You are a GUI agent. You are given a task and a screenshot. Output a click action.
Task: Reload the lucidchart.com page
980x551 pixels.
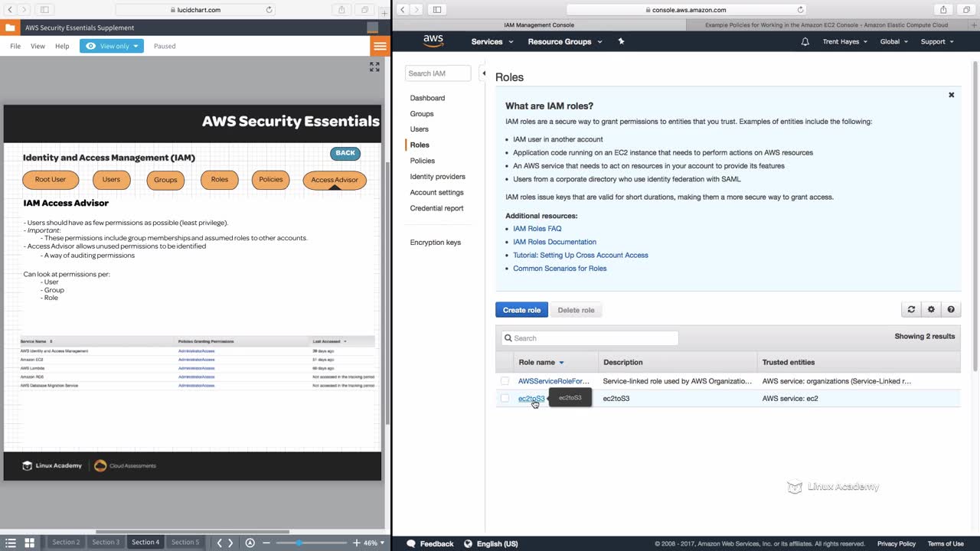point(269,10)
